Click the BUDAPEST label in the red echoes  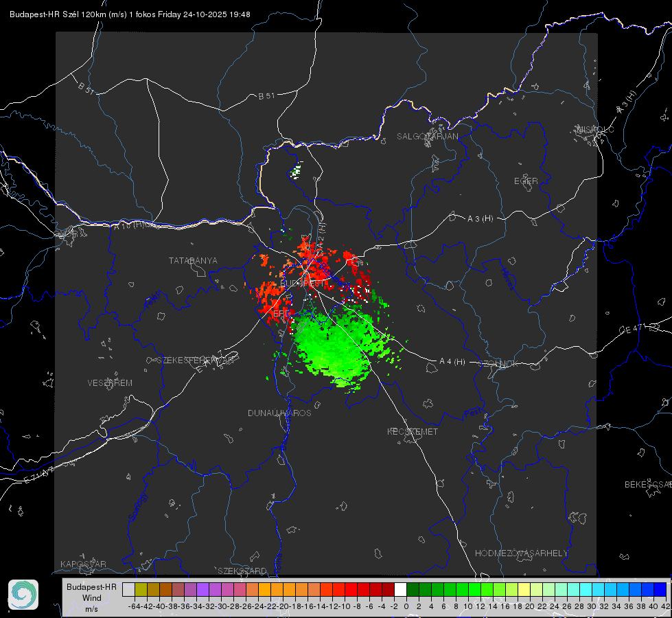click(x=302, y=284)
